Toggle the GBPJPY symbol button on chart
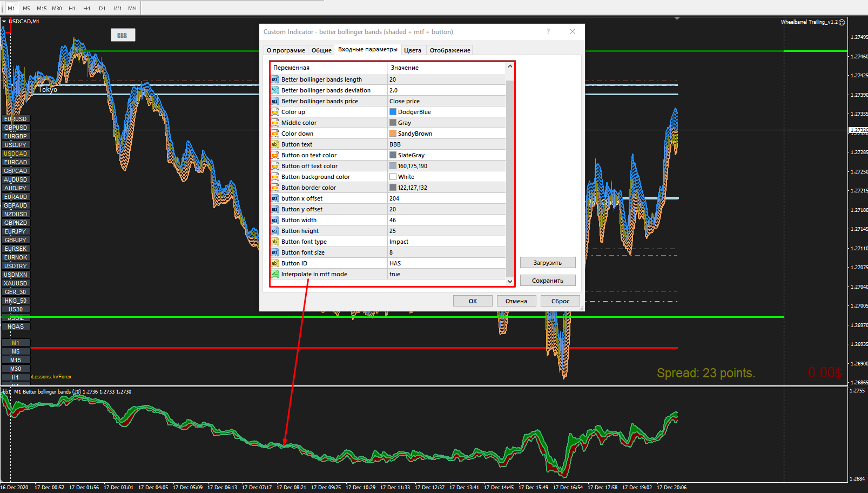Viewport: 868px width, 493px height. click(16, 240)
